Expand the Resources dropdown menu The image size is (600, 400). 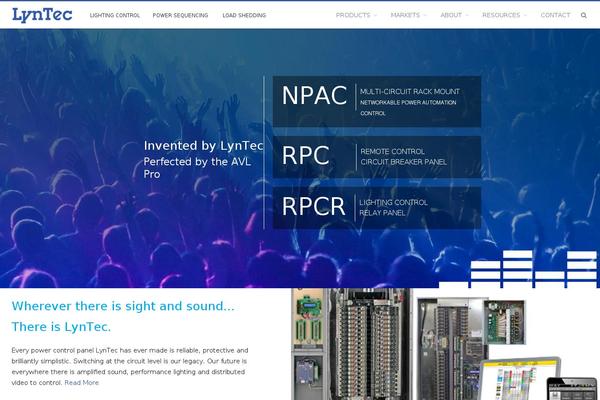[504, 15]
